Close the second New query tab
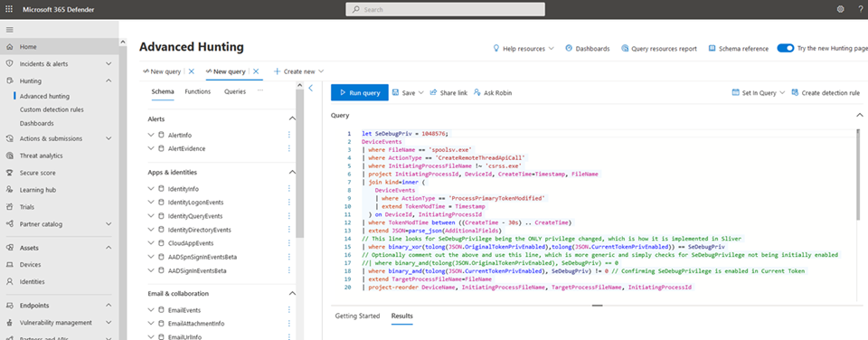Viewport: 868px width, 340px height. click(x=256, y=71)
